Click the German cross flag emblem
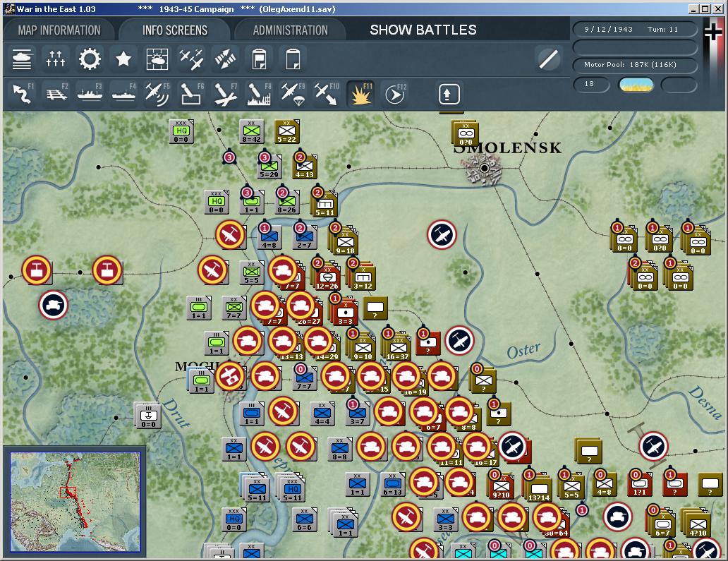This screenshot has height=561, width=728. (713, 32)
